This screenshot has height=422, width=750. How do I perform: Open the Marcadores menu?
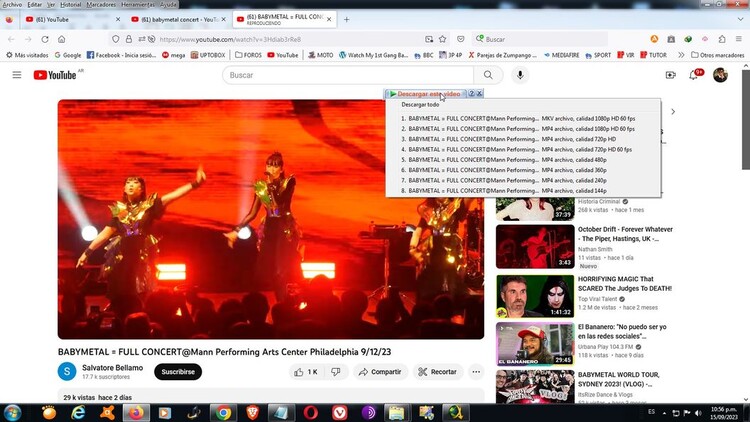coord(101,4)
